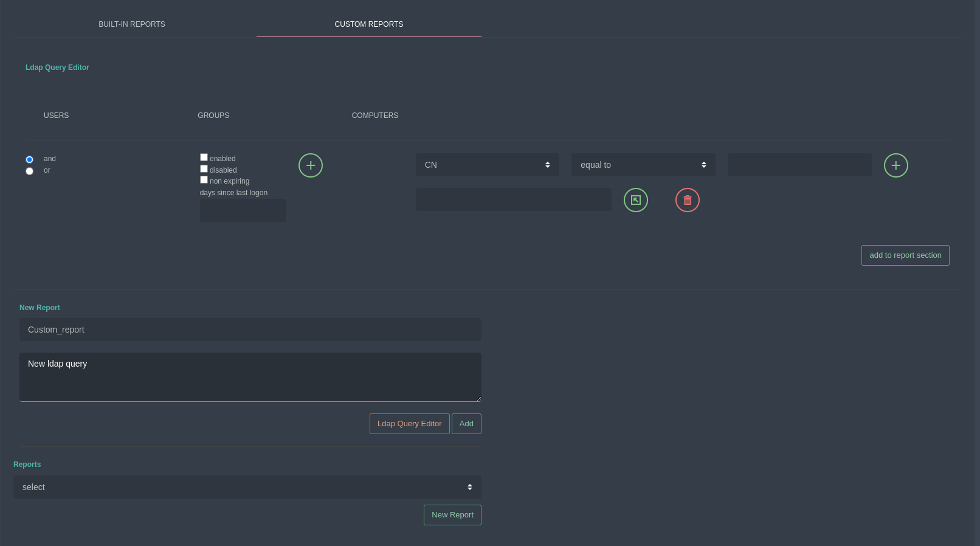Click the red trash delete icon
980x546 pixels.
[688, 200]
